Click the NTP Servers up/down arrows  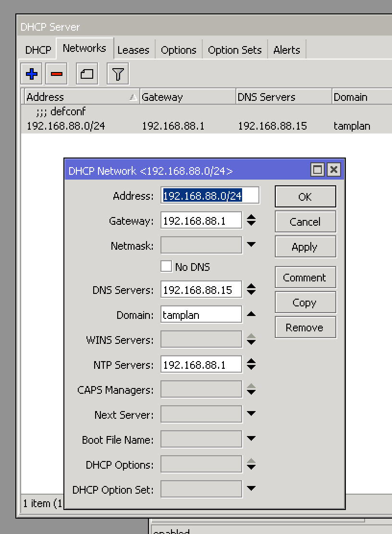tap(251, 364)
